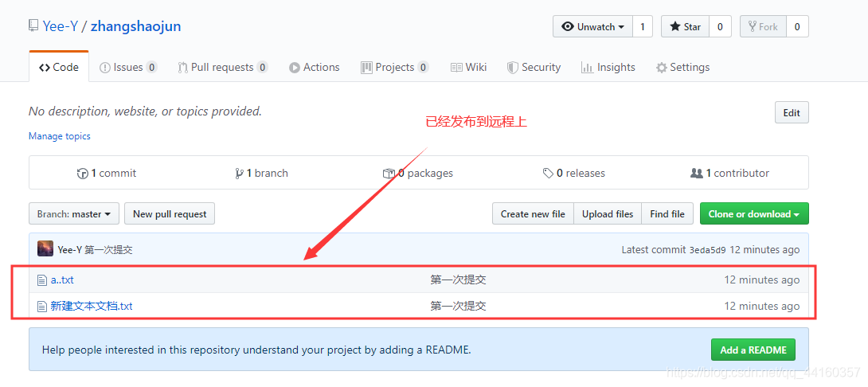Viewport: 868px width, 387px height.
Task: Click the Actions tab's play icon
Action: click(295, 68)
